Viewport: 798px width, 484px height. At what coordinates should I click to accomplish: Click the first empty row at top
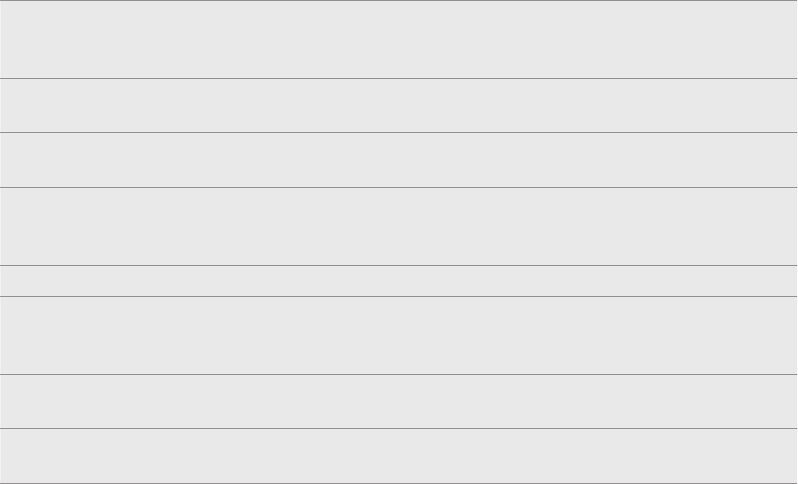coord(399,40)
